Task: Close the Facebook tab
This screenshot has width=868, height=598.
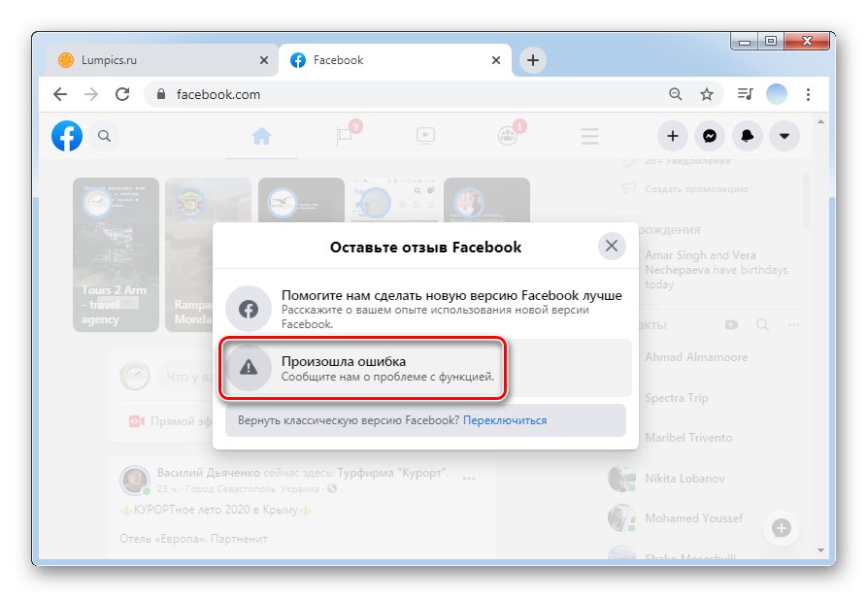Action: pyautogui.click(x=496, y=60)
